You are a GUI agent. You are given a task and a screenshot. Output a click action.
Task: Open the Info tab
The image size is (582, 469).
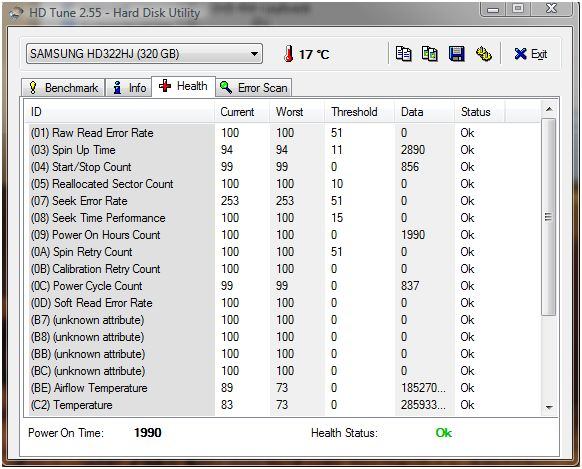tap(129, 88)
